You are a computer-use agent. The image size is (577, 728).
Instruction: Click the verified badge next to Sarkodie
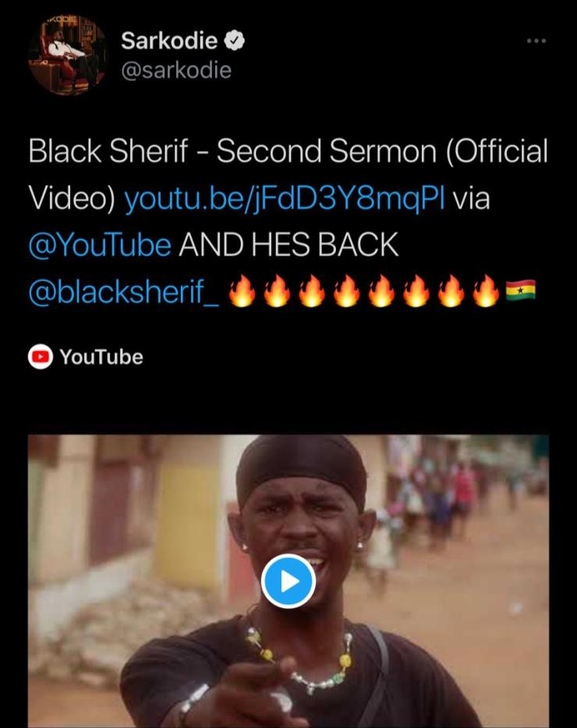[x=235, y=41]
